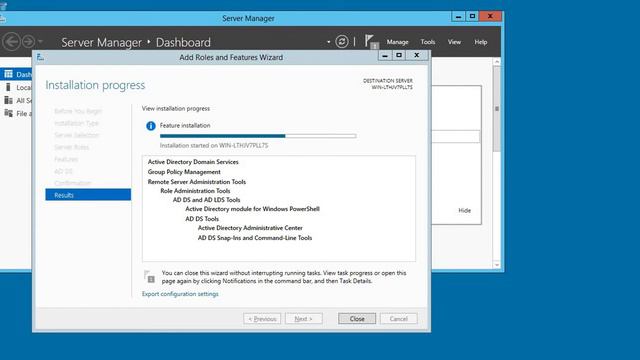
Task: Select the Server Selection wizard step
Action: coord(76,135)
